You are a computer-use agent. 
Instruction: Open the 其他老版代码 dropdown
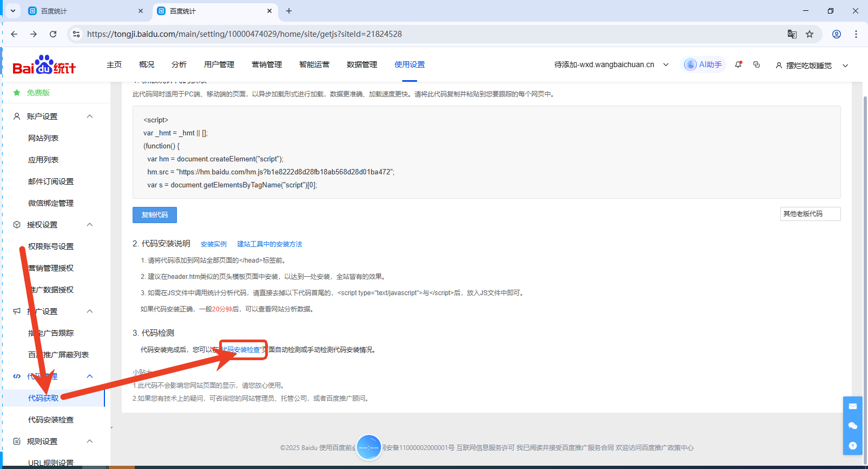coord(810,214)
